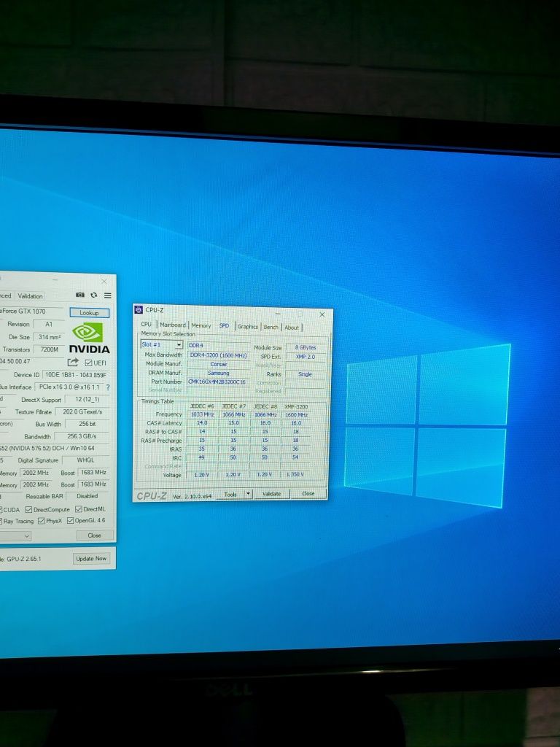Click the GPU-Z refresh icon

tap(94, 295)
